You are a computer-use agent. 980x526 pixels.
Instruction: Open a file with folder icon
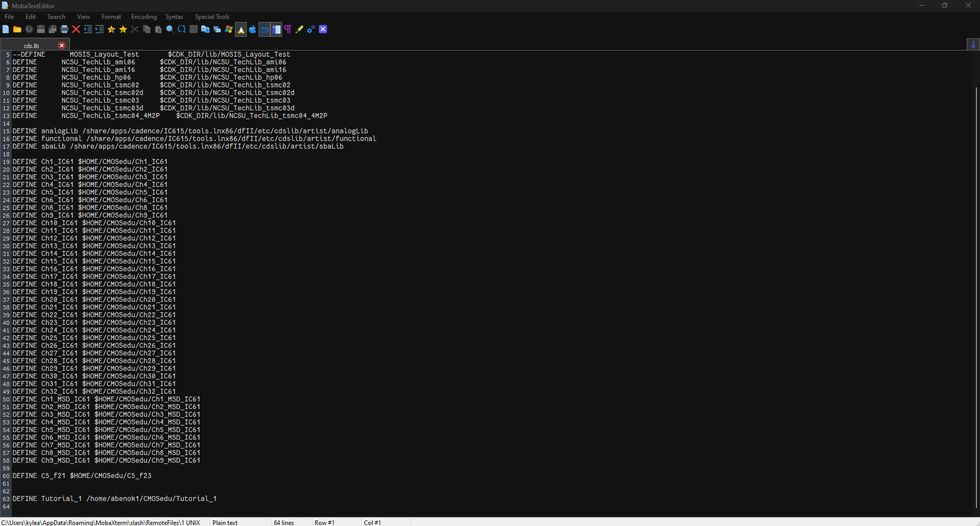[x=17, y=29]
